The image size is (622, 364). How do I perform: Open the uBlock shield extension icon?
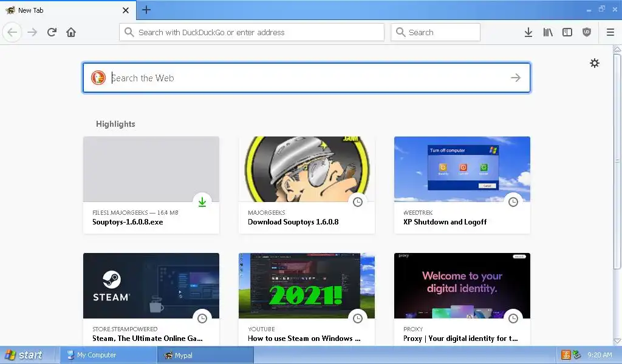[587, 32]
